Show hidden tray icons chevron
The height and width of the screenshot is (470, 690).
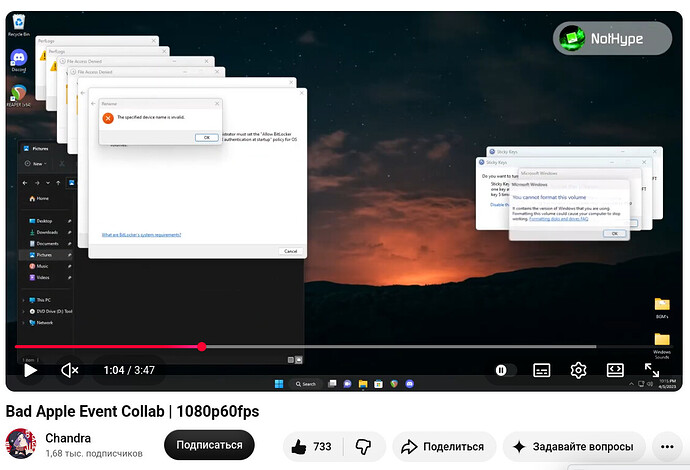point(631,384)
